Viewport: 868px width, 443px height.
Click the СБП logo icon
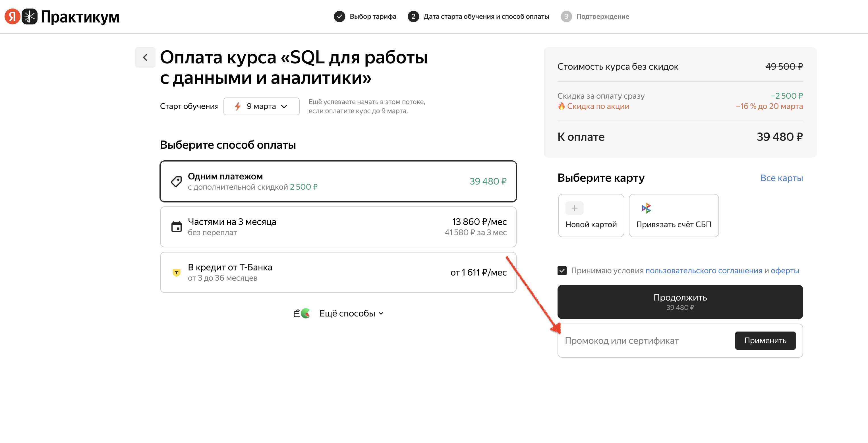[646, 208]
